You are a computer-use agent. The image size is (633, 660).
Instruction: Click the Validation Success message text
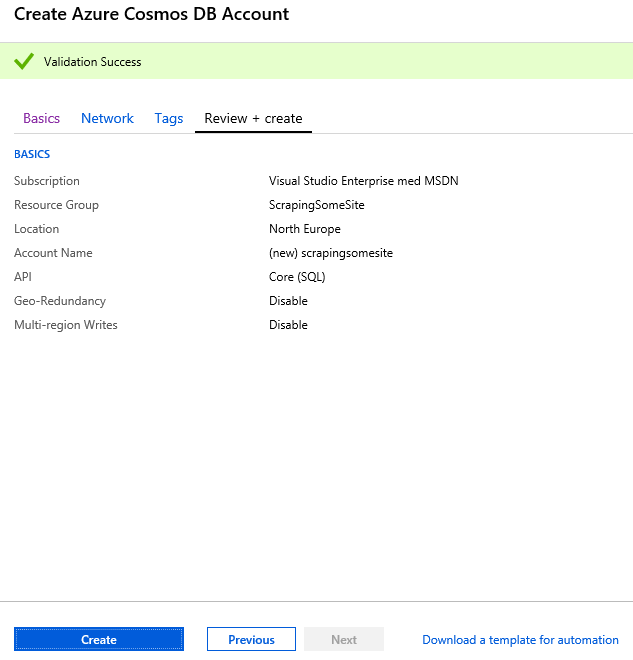pyautogui.click(x=93, y=62)
